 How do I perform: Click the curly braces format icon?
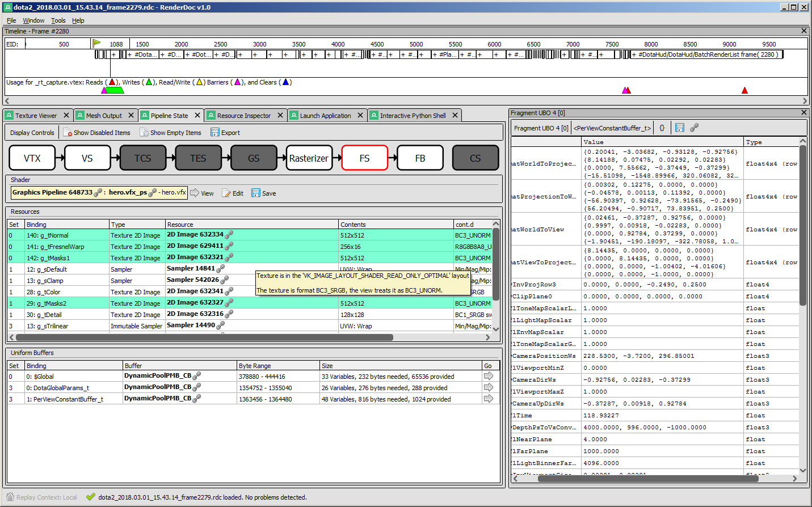662,128
